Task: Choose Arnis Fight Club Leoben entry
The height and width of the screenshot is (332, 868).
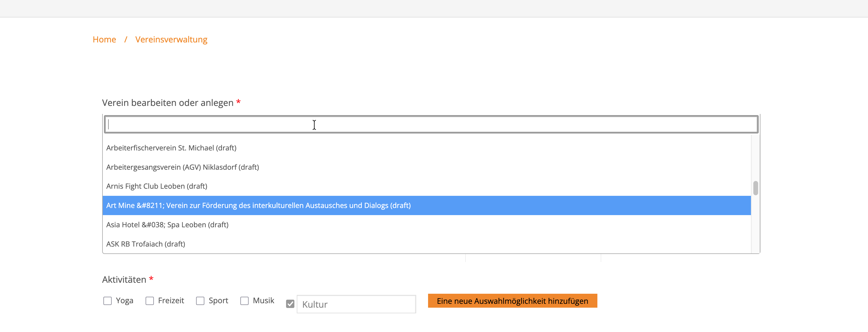Action: 157,186
